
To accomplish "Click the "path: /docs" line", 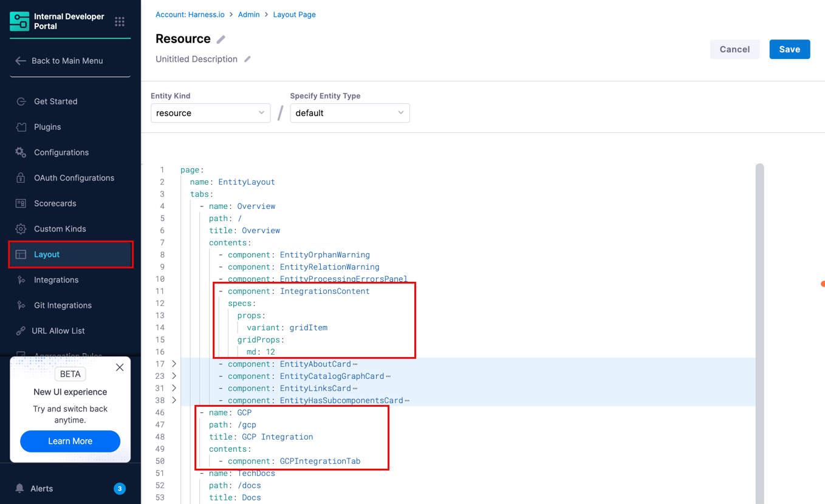I will pos(235,486).
